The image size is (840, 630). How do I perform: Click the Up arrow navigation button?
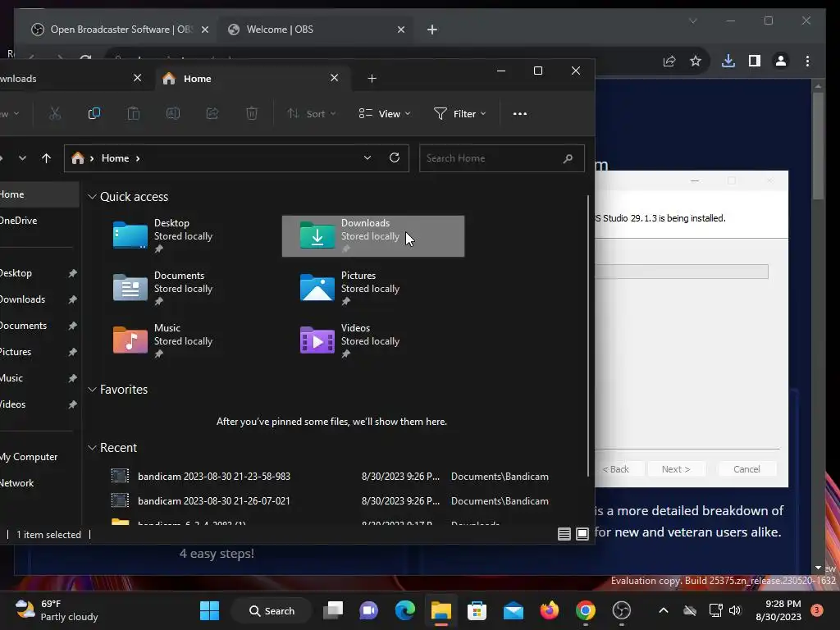(x=46, y=158)
